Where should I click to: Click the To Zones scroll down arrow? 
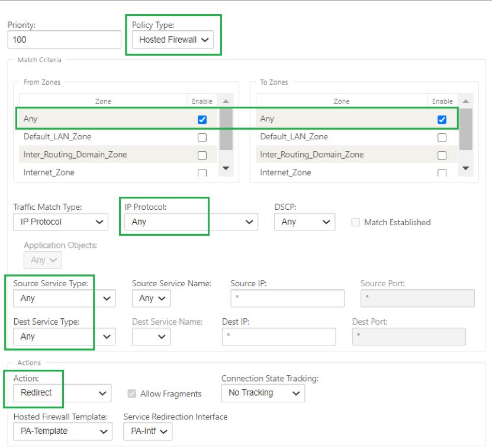tap(465, 168)
